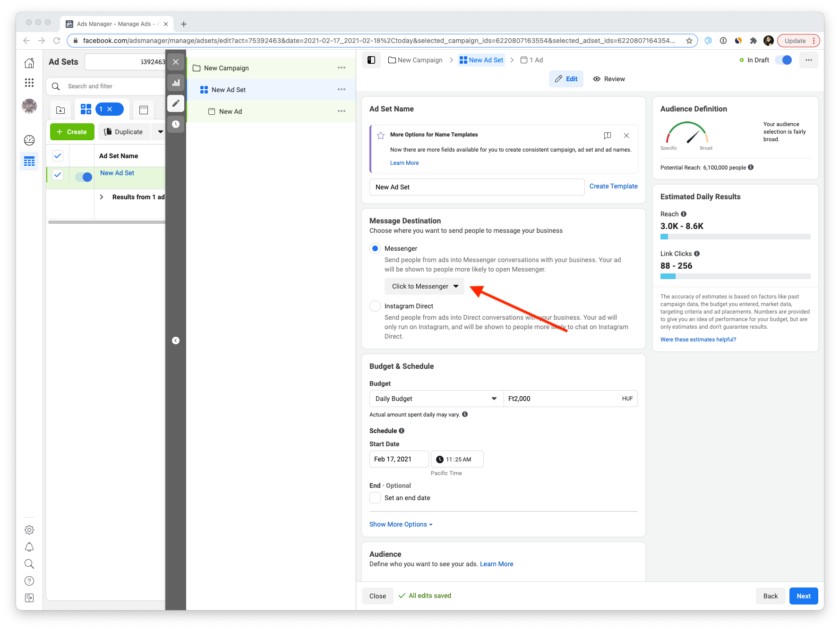Click the Back button
This screenshot has width=840, height=630.
click(771, 596)
